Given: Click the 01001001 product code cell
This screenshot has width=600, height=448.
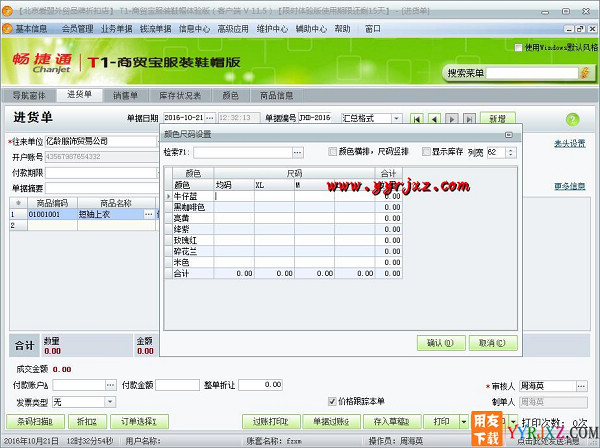Looking at the screenshot, I should pos(52,214).
